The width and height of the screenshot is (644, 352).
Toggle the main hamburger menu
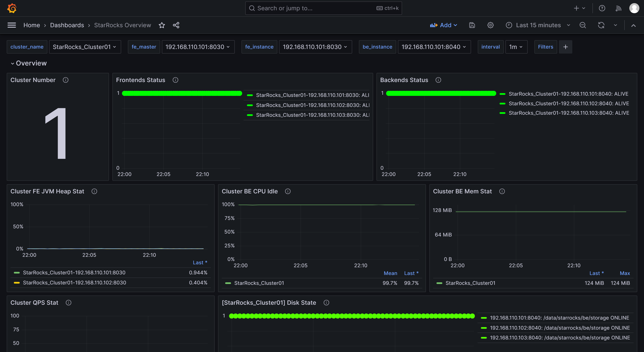tap(12, 25)
